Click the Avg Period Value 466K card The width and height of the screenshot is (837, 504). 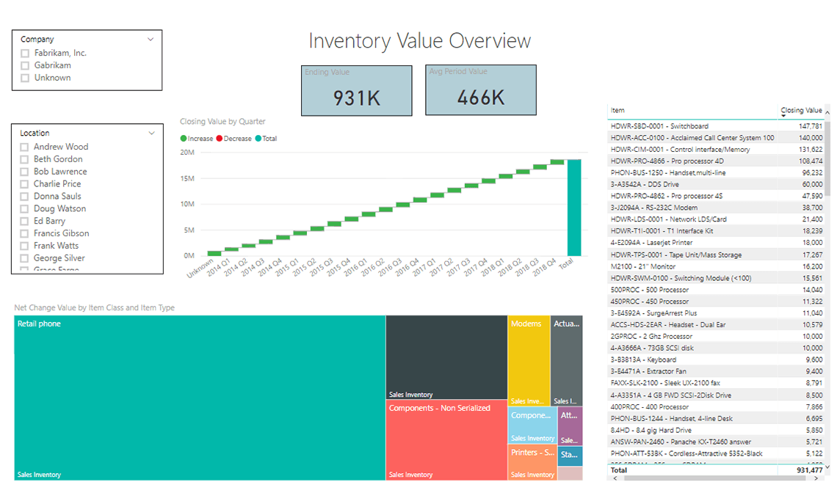coord(481,90)
